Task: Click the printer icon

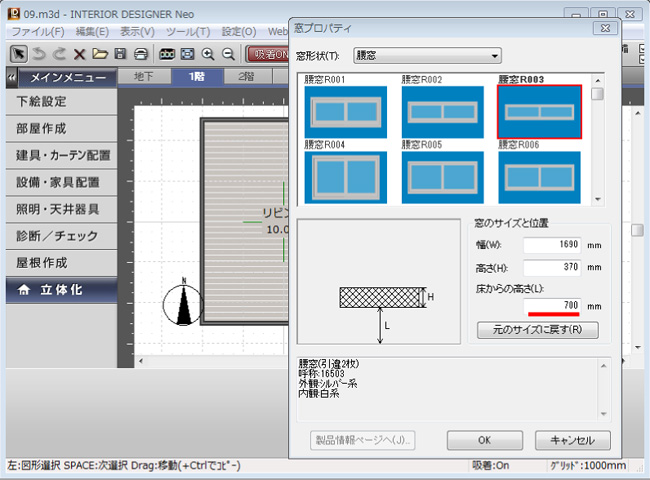Action: [x=141, y=54]
